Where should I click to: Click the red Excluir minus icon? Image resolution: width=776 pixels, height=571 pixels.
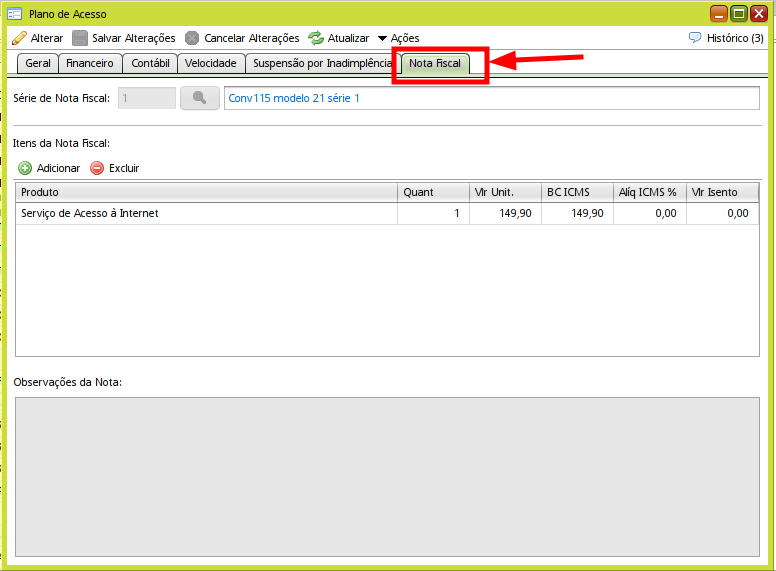pyautogui.click(x=97, y=168)
